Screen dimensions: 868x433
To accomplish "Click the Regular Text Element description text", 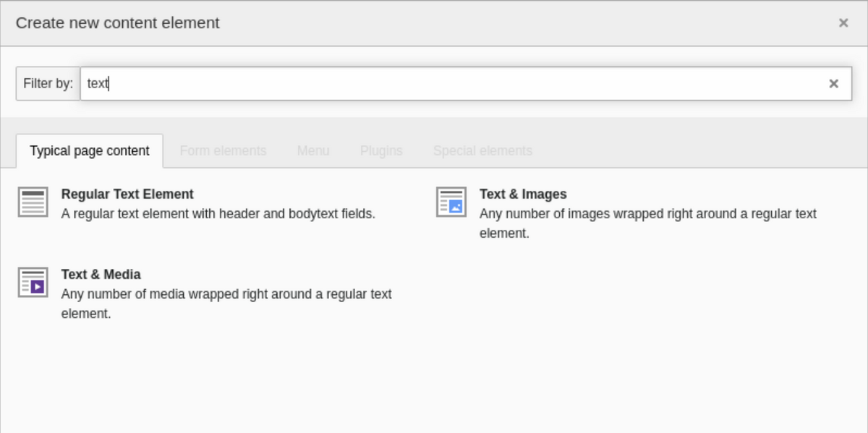I will click(x=218, y=214).
